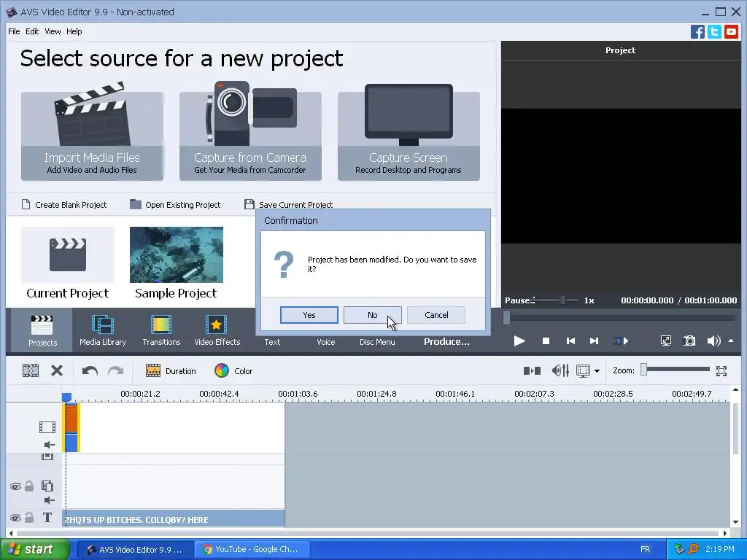747x560 pixels.
Task: Go to previous frame in preview
Action: (570, 341)
